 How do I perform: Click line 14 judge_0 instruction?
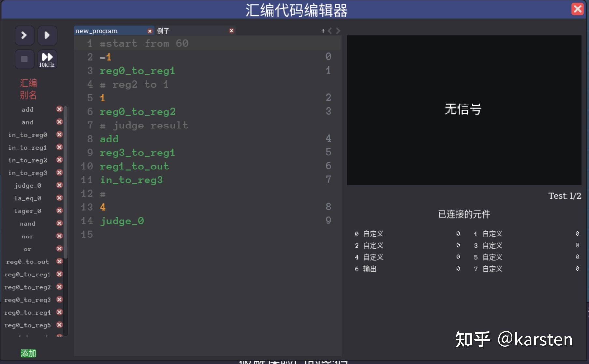click(122, 221)
